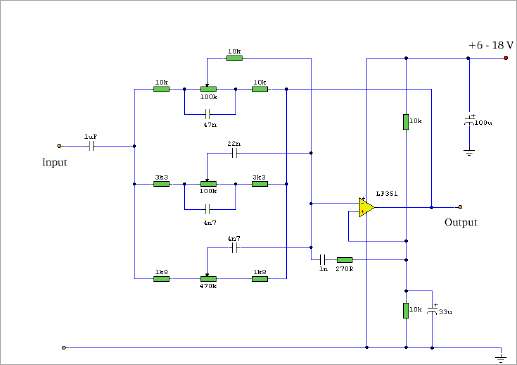Click the 270R resistor
The image size is (517, 365).
345,260
